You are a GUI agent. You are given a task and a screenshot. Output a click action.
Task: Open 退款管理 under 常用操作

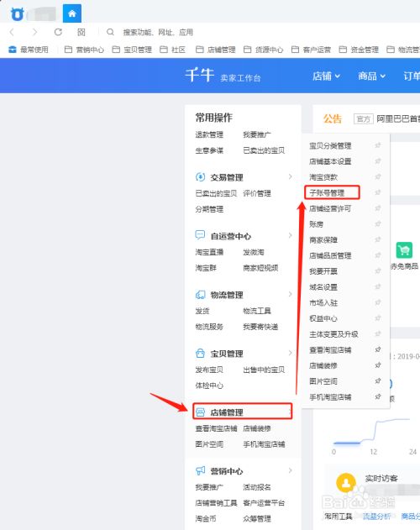click(209, 134)
